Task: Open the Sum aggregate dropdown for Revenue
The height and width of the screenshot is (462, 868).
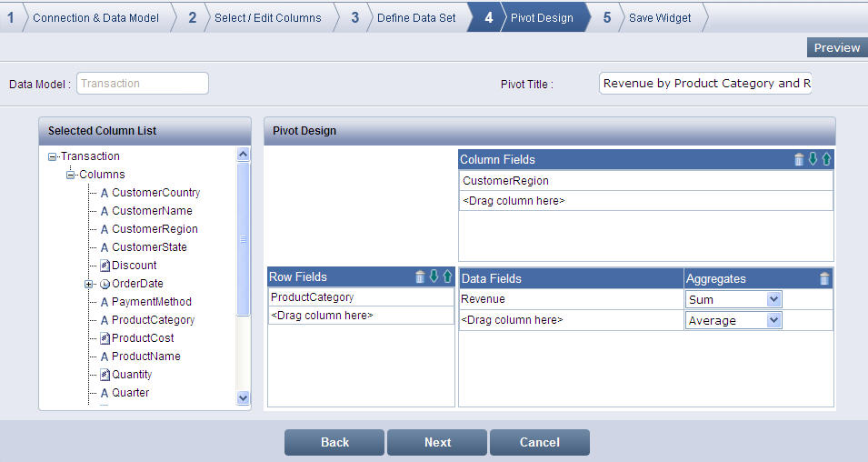Action: coord(773,299)
